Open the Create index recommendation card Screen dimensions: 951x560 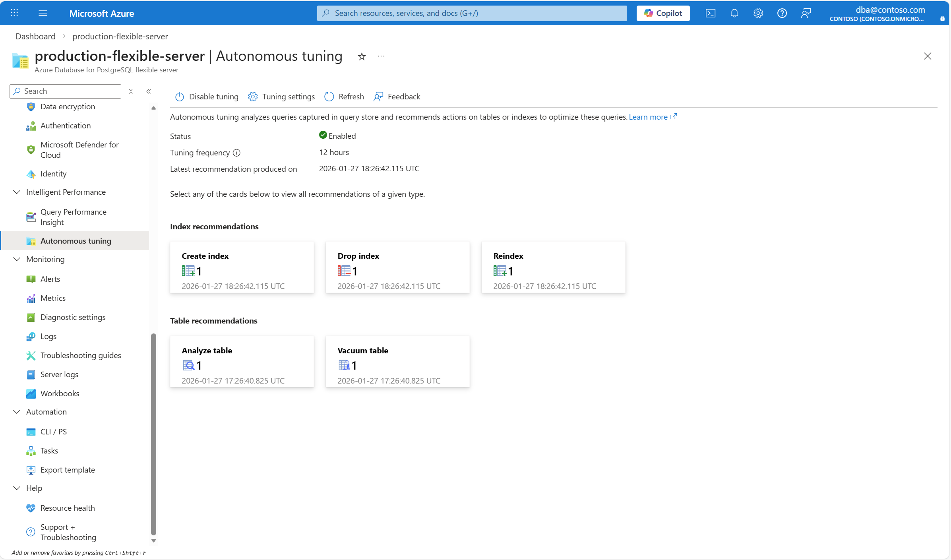(x=242, y=267)
